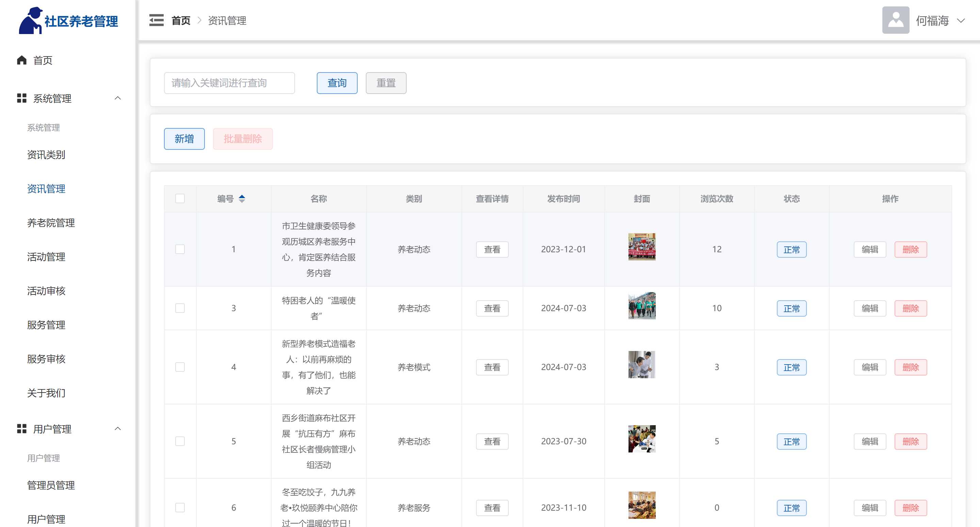Image resolution: width=980 pixels, height=527 pixels.
Task: Click the 新增 button
Action: [x=184, y=139]
